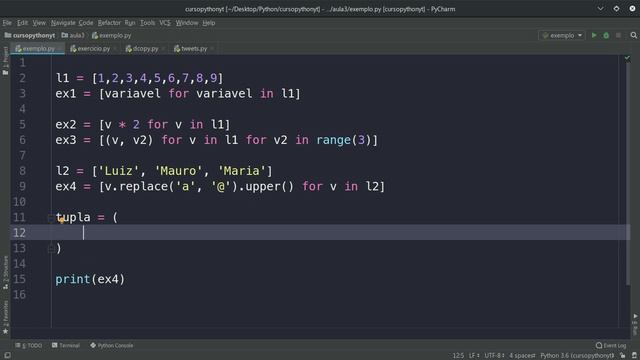
Task: Click on print(ex4) code line
Action: pyautogui.click(x=90, y=280)
